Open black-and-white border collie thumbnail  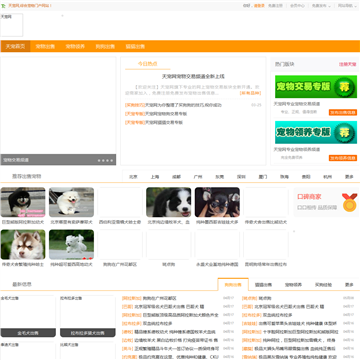pyautogui.click(x=169, y=202)
